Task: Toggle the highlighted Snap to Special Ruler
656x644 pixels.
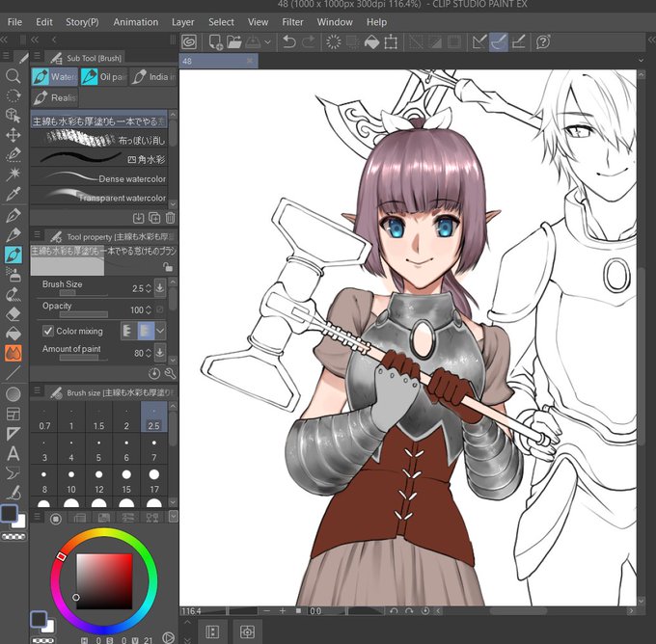Action: click(499, 41)
